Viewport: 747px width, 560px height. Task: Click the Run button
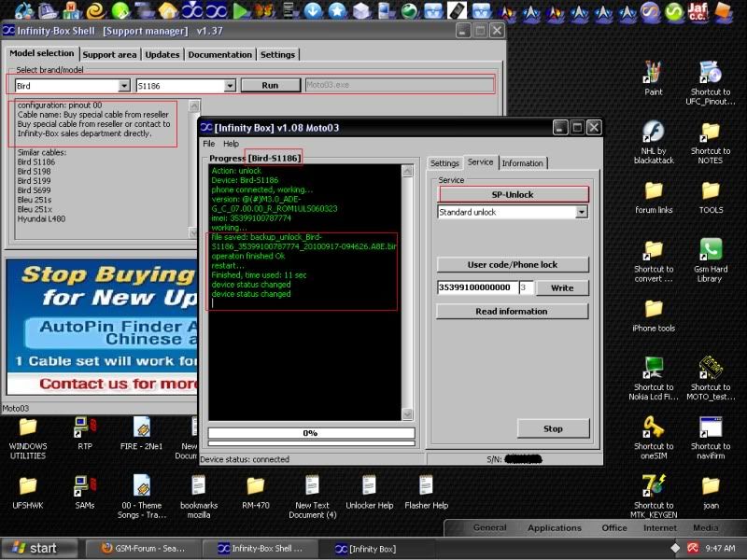[270, 85]
